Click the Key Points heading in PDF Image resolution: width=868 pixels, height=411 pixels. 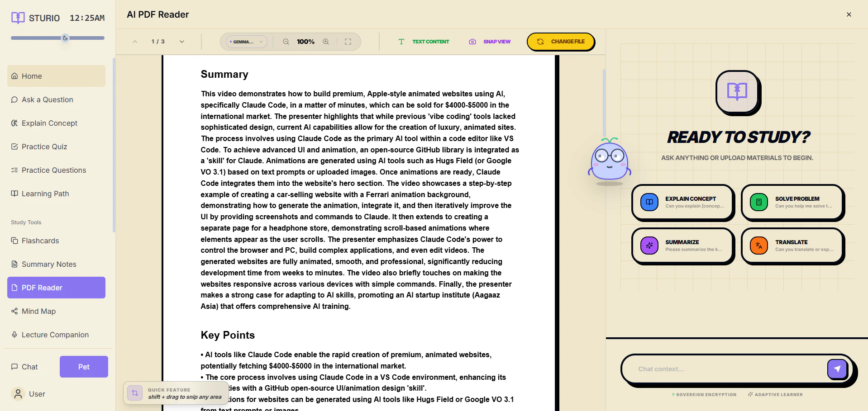tap(228, 335)
